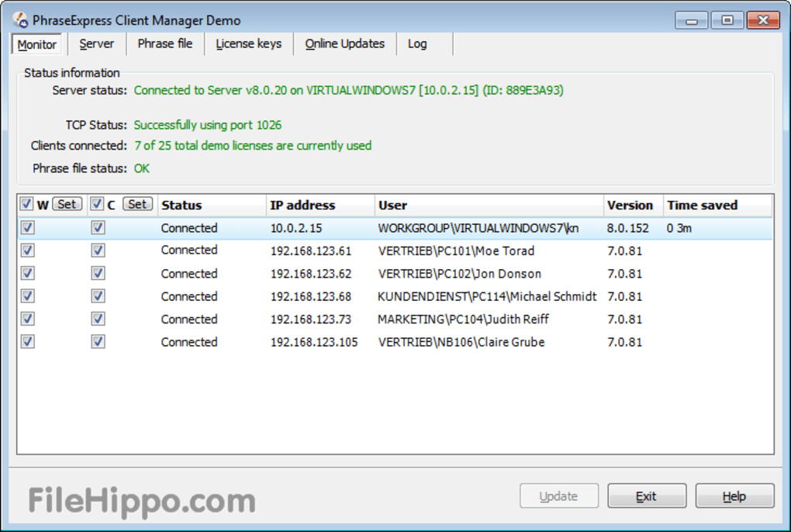
Task: Click the PhraseExpress app icon in title bar
Action: click(x=20, y=19)
